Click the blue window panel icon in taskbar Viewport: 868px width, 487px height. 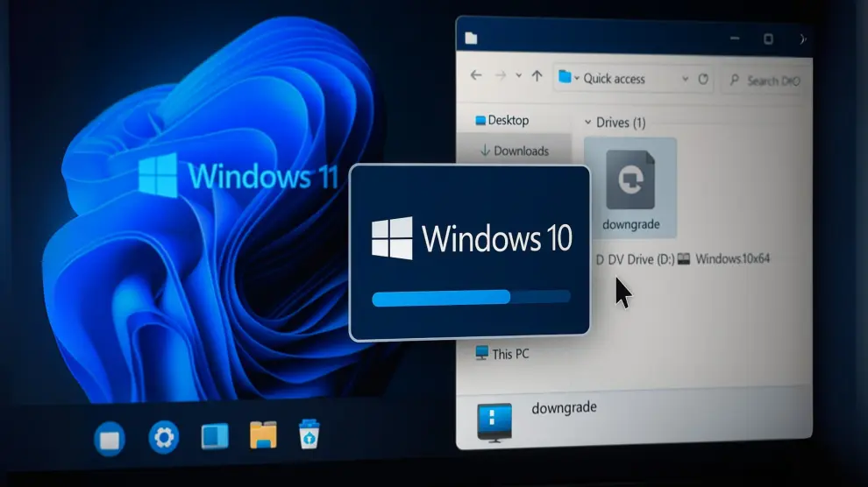215,435
